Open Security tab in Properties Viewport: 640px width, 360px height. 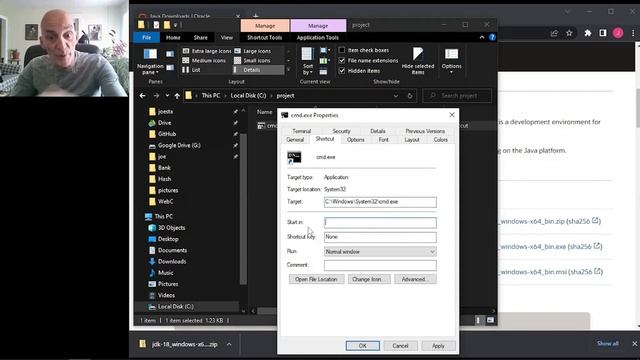(x=341, y=131)
